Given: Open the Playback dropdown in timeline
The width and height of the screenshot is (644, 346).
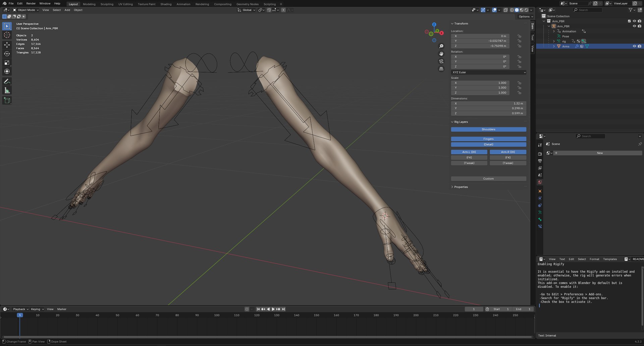Looking at the screenshot, I should [20, 309].
